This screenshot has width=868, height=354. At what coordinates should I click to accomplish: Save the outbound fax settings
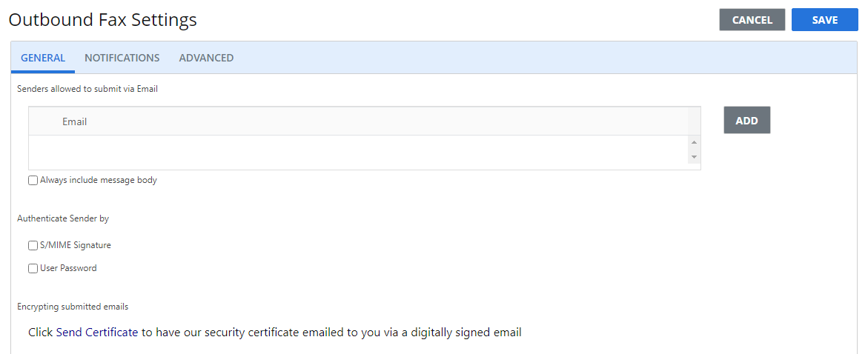(824, 20)
